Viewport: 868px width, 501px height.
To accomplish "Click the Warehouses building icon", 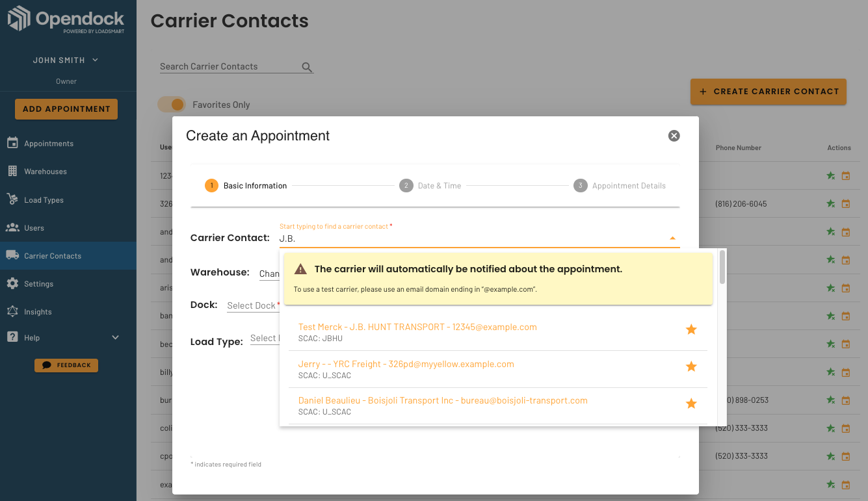I will click(12, 171).
